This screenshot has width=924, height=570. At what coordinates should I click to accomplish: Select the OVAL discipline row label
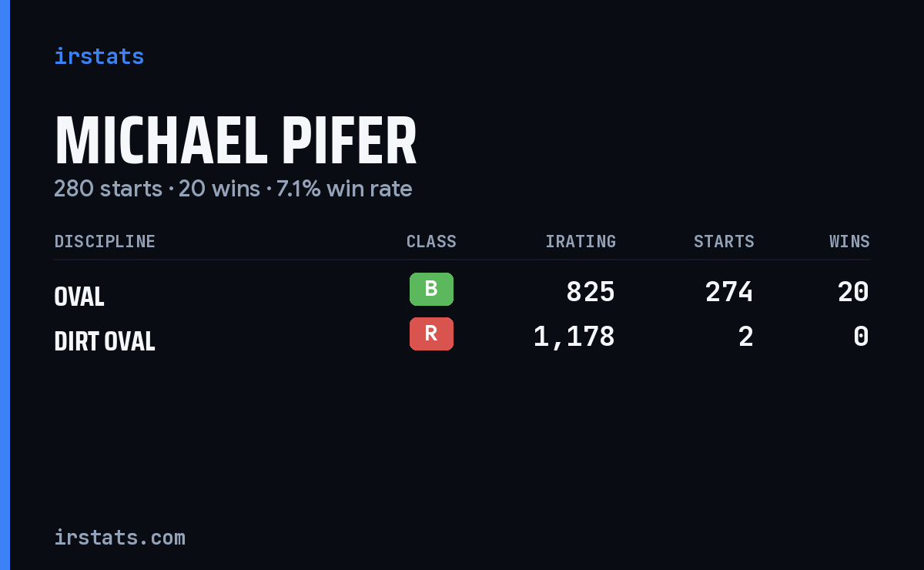(79, 296)
